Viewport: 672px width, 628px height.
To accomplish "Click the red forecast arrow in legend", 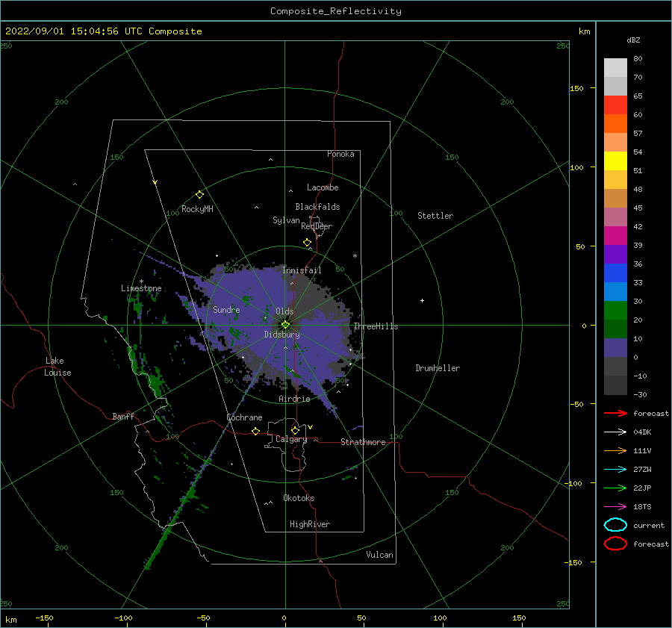I will tap(615, 413).
